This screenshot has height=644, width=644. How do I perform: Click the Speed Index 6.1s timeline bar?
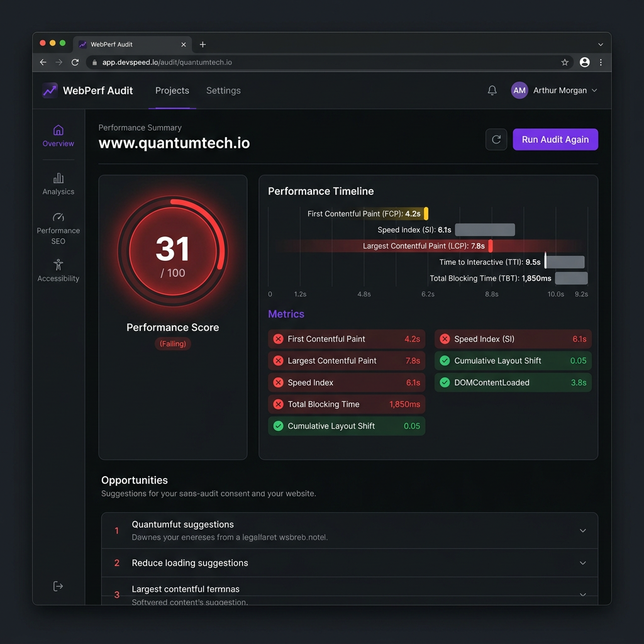(x=485, y=230)
